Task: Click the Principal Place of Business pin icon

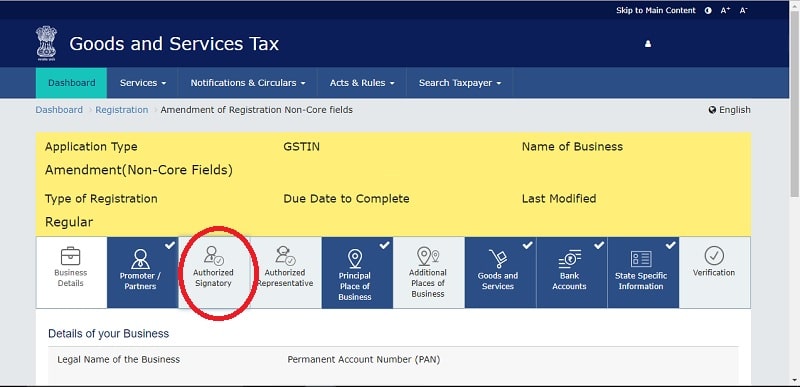Action: (x=355, y=259)
